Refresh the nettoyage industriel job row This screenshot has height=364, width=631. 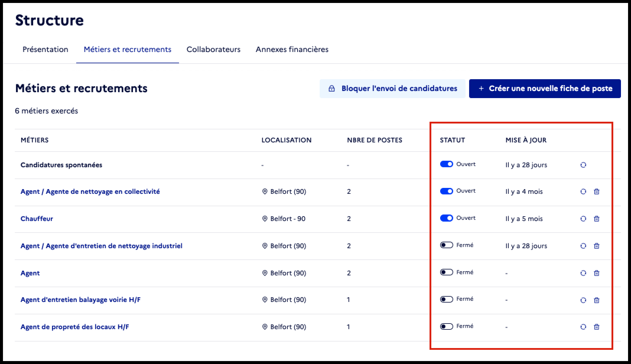pos(583,246)
